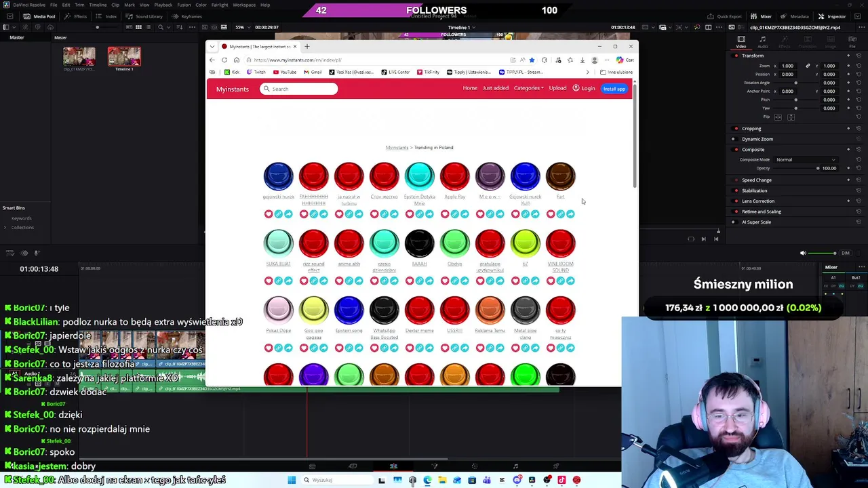Open the Sound Library panel
The width and height of the screenshot is (868, 488).
[x=145, y=16]
